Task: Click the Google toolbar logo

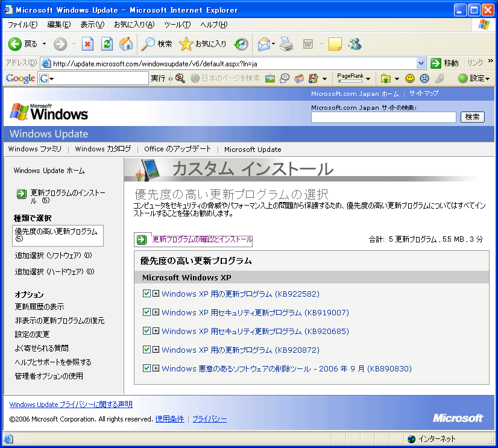Action: pyautogui.click(x=20, y=78)
